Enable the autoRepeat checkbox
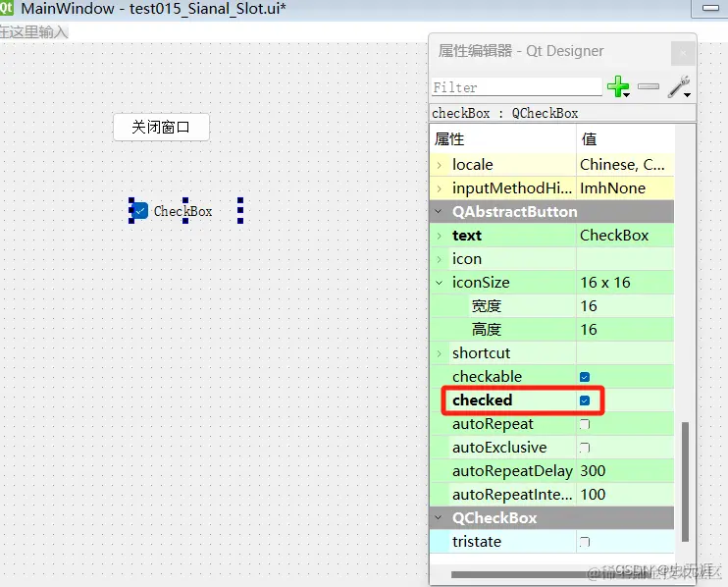Image resolution: width=728 pixels, height=587 pixels. click(585, 424)
